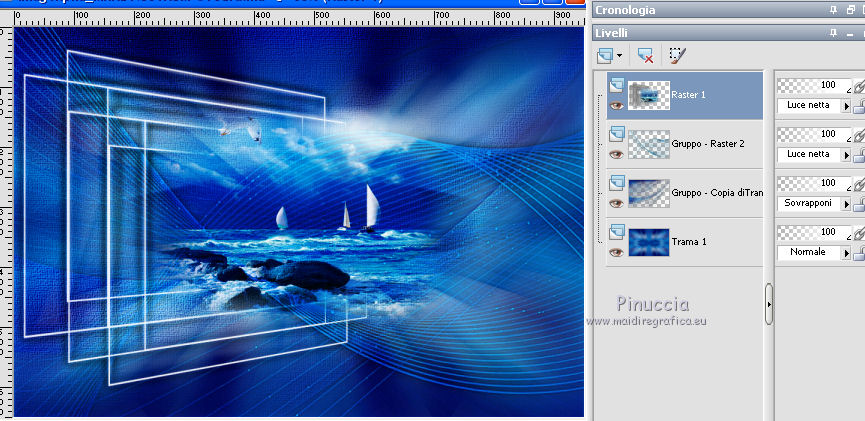Click the opacity slider of Trama 1
This screenshot has width=865, height=421.
click(814, 233)
